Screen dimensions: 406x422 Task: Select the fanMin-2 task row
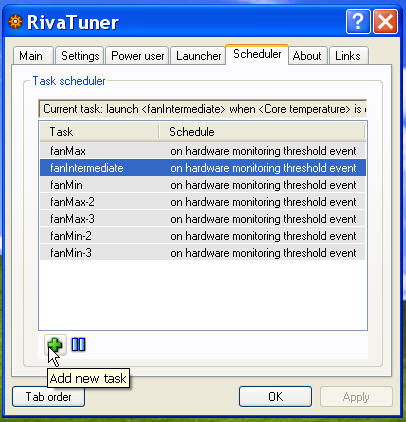pyautogui.click(x=203, y=236)
